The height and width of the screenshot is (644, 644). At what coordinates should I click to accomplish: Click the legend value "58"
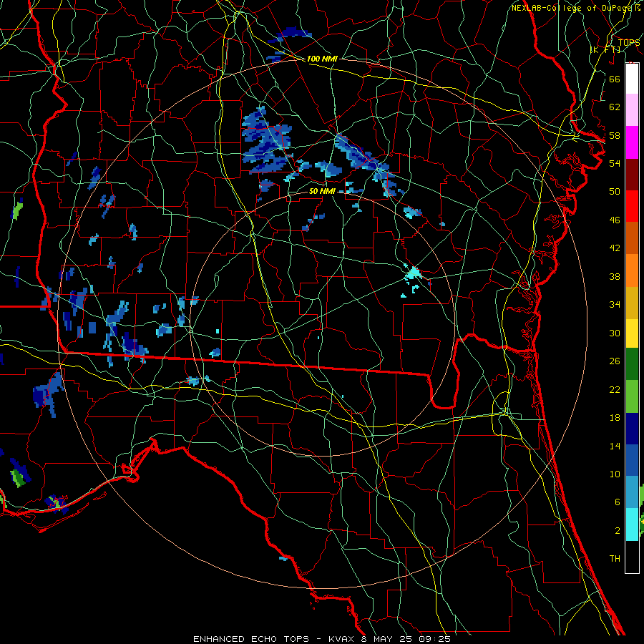615,135
